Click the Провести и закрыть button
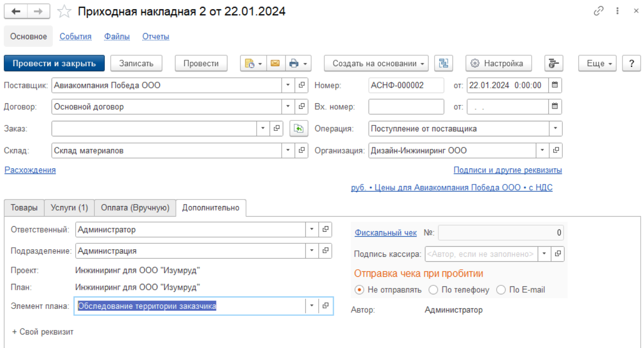The width and height of the screenshot is (644, 348). (54, 63)
